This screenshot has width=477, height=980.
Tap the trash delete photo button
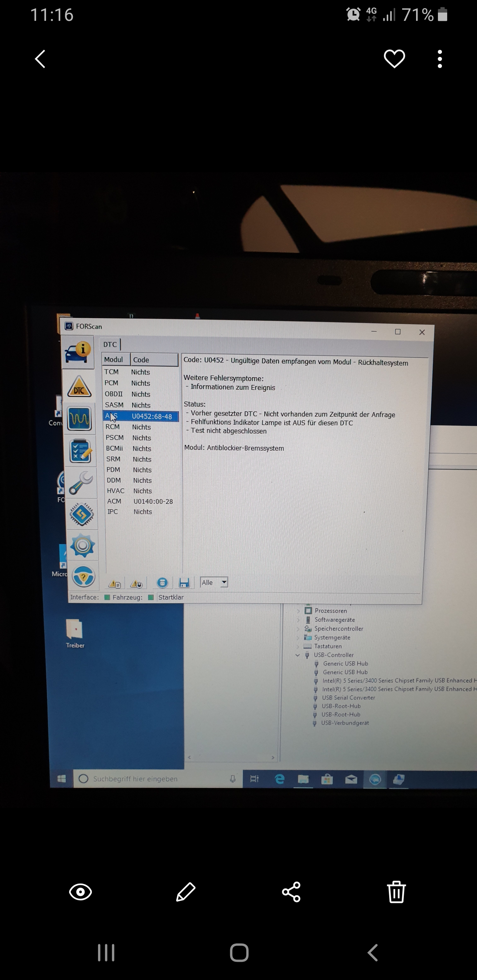(396, 892)
